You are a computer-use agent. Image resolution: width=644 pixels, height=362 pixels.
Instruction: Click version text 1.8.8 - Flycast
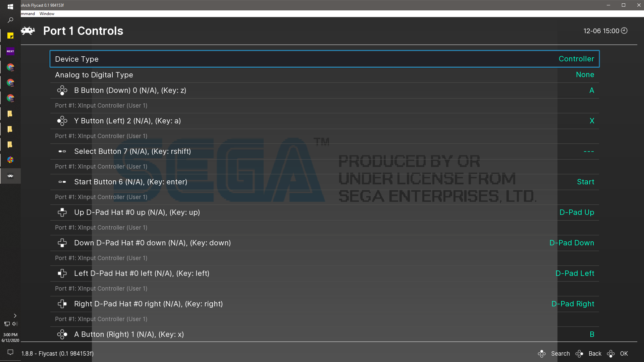click(x=58, y=354)
